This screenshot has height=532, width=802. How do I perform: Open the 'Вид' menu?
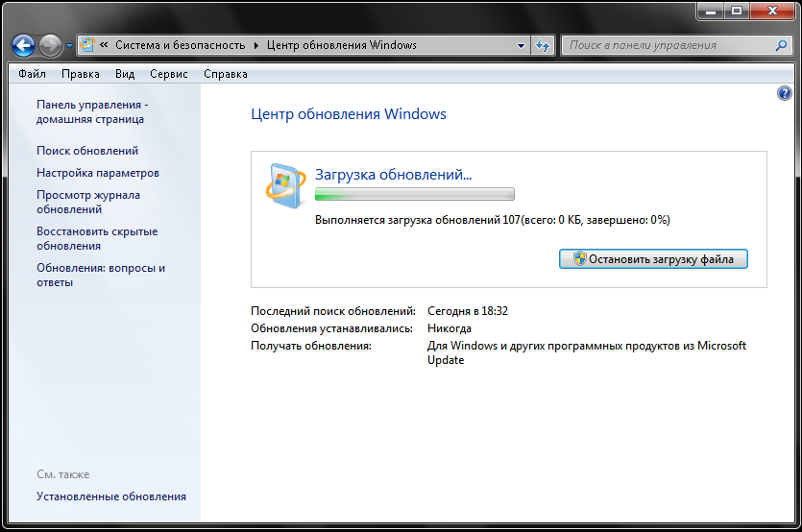125,74
